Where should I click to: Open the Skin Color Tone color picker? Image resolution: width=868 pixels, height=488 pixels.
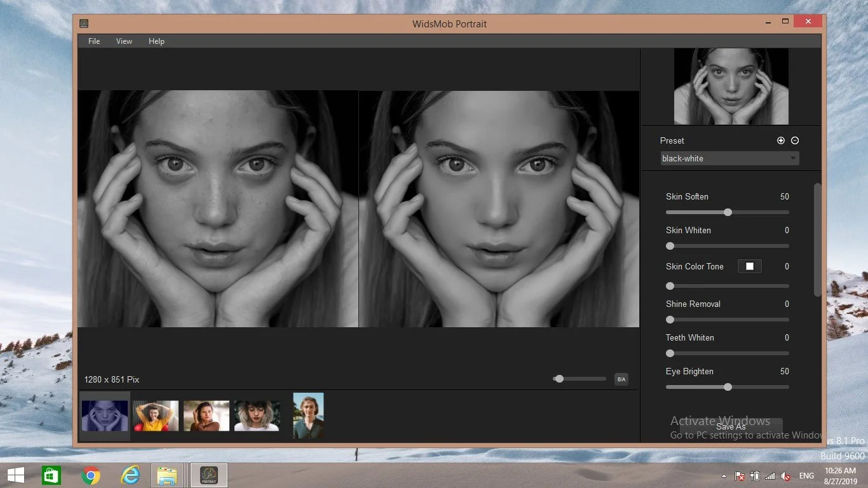749,266
